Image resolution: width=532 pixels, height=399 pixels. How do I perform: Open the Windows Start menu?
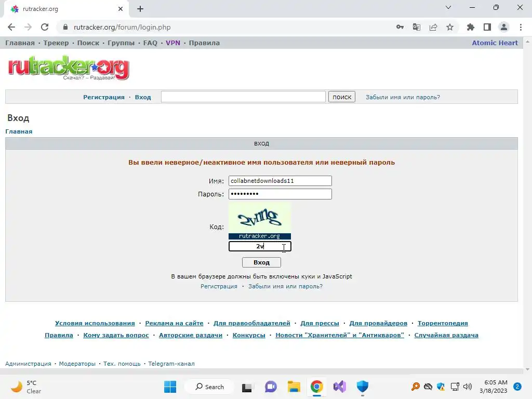[170, 387]
